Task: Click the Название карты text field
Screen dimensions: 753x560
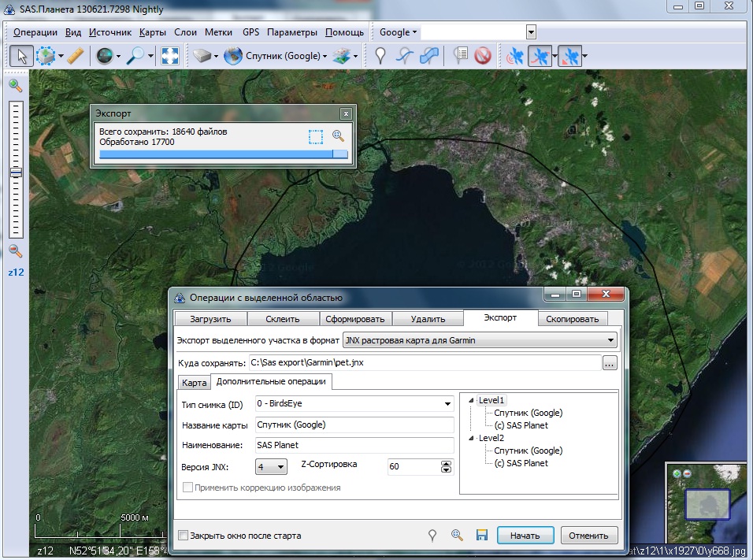Action: pos(354,425)
